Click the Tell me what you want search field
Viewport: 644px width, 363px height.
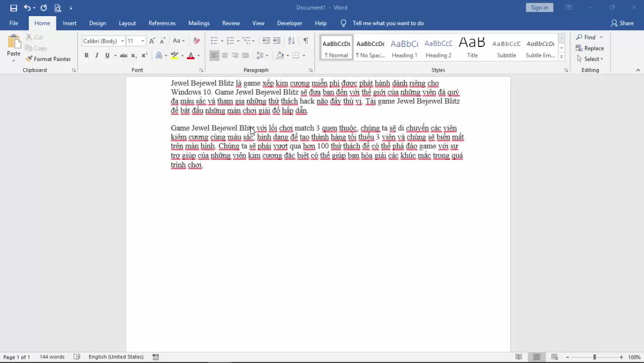click(x=388, y=23)
